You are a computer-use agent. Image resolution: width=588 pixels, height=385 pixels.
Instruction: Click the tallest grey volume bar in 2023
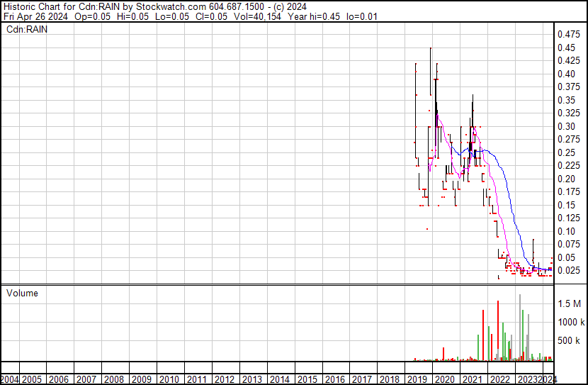click(x=520, y=328)
